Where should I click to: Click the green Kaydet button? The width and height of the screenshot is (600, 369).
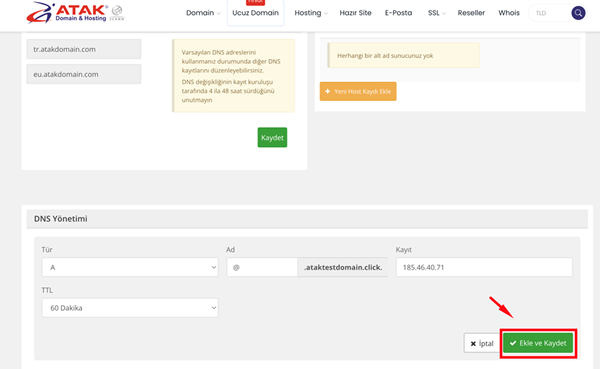272,137
